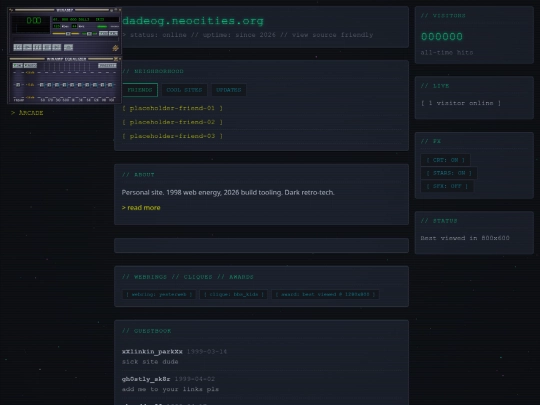Viewport: 540px width, 405px height.
Task: Click the '// NEIGHBORHOOD' heading
Action: pyautogui.click(x=153, y=71)
